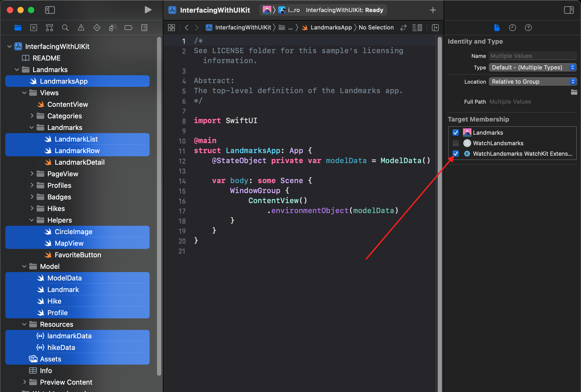Open the Breakpoint navigator icon
The image size is (581, 392).
[128, 28]
